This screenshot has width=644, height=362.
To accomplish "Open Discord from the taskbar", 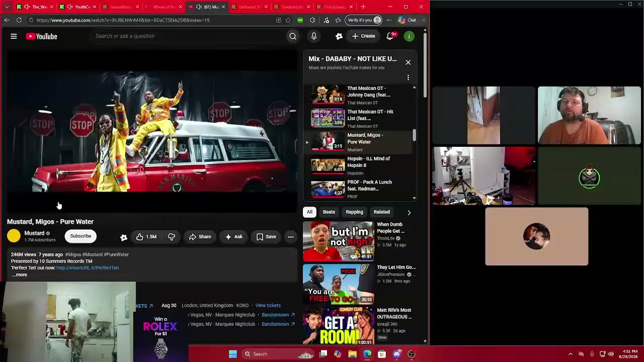I will point(397,354).
